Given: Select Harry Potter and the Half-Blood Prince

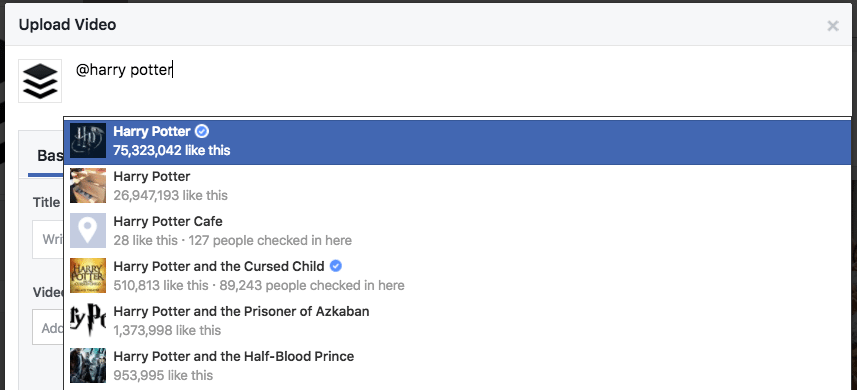Looking at the screenshot, I should 457,365.
